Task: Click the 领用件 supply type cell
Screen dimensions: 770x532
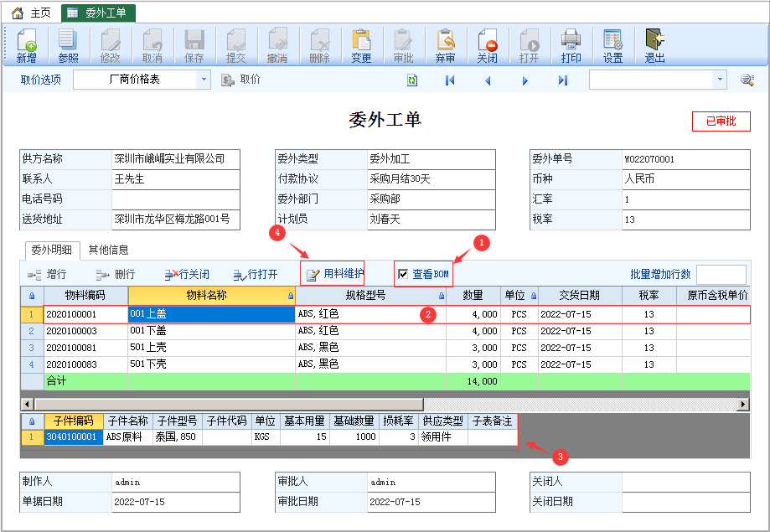Action: click(x=443, y=436)
